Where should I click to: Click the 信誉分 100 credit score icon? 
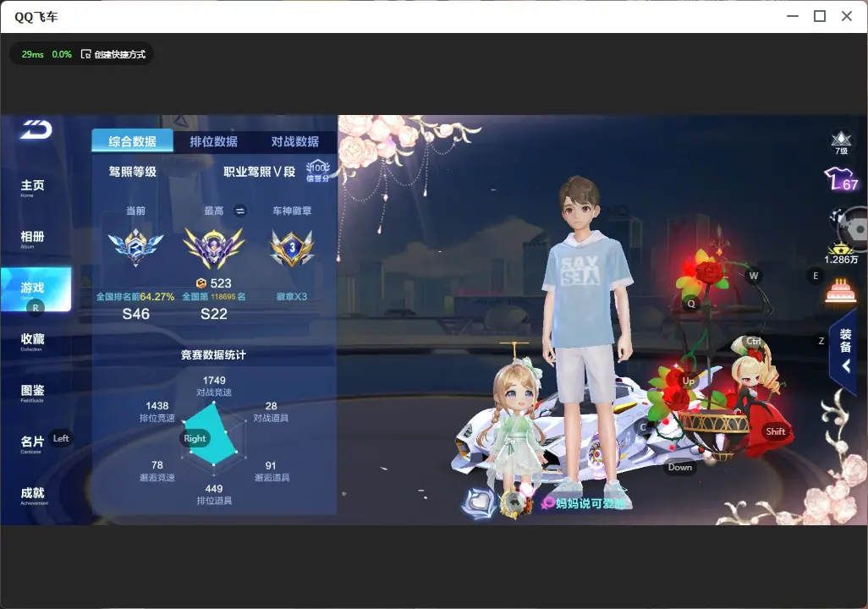[x=318, y=172]
